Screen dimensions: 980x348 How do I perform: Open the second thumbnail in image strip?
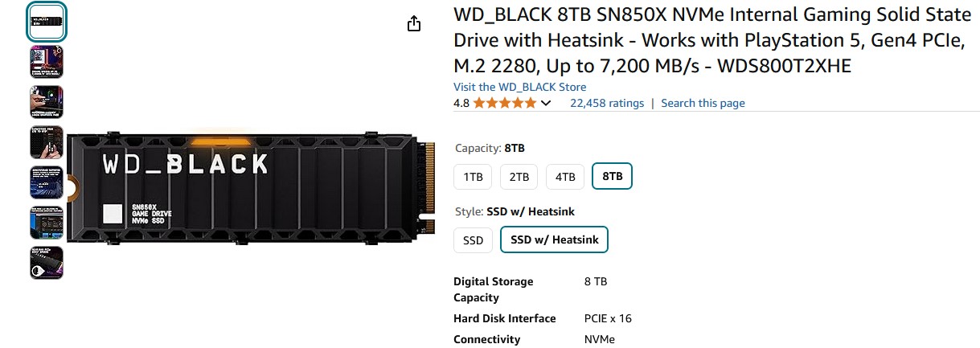coord(47,62)
